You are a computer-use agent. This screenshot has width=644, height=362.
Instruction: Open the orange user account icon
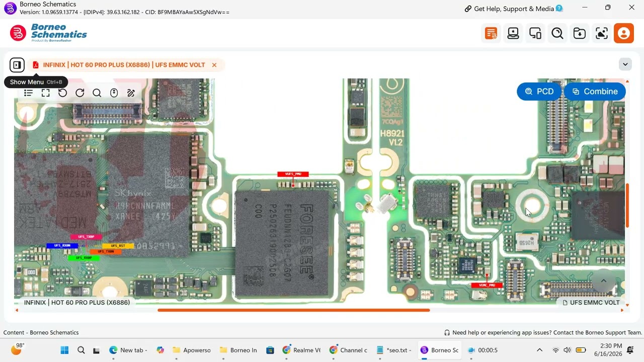click(624, 33)
